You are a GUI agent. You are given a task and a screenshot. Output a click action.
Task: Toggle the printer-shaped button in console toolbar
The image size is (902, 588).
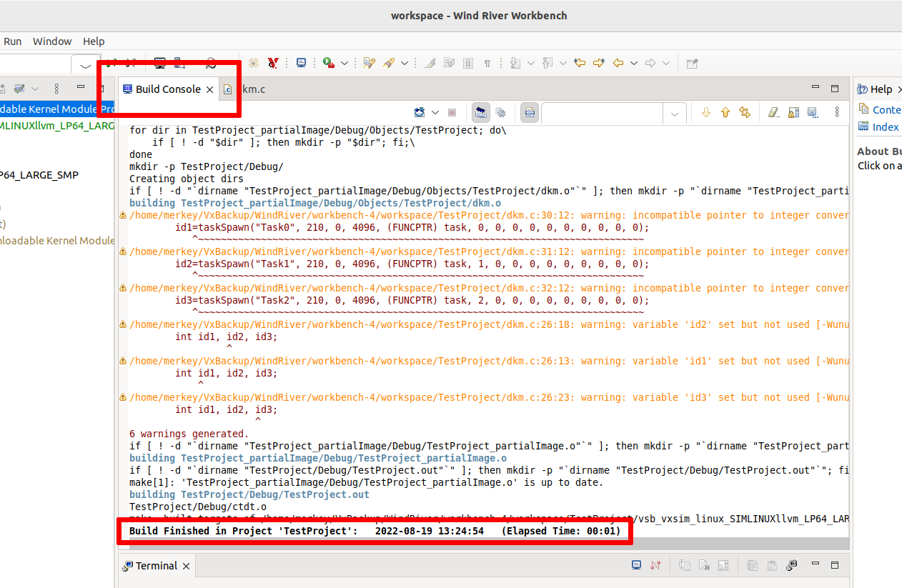[529, 112]
